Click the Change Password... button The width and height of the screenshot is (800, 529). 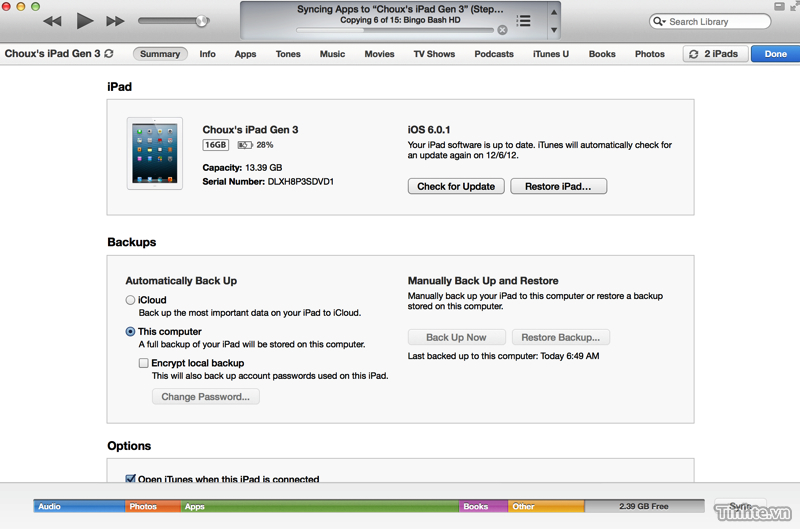[x=206, y=396]
